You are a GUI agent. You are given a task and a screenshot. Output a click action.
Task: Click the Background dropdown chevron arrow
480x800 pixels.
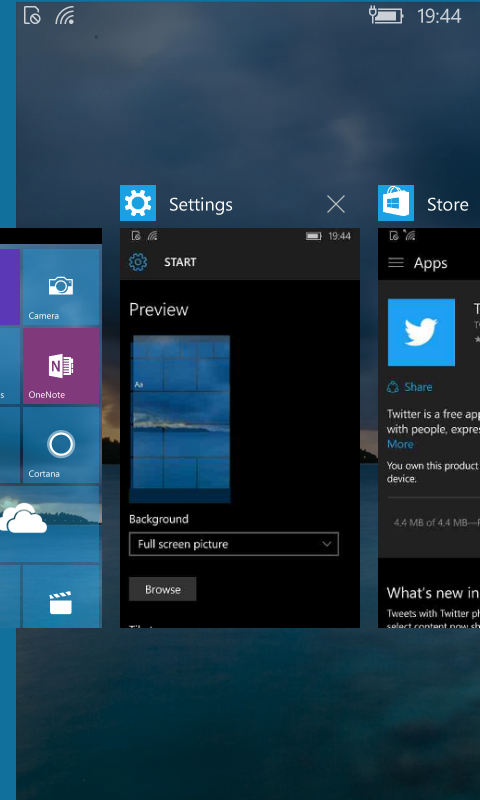coord(327,544)
